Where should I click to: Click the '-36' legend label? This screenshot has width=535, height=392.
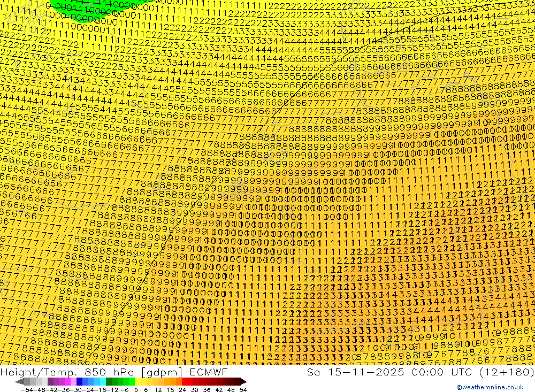[64, 390]
